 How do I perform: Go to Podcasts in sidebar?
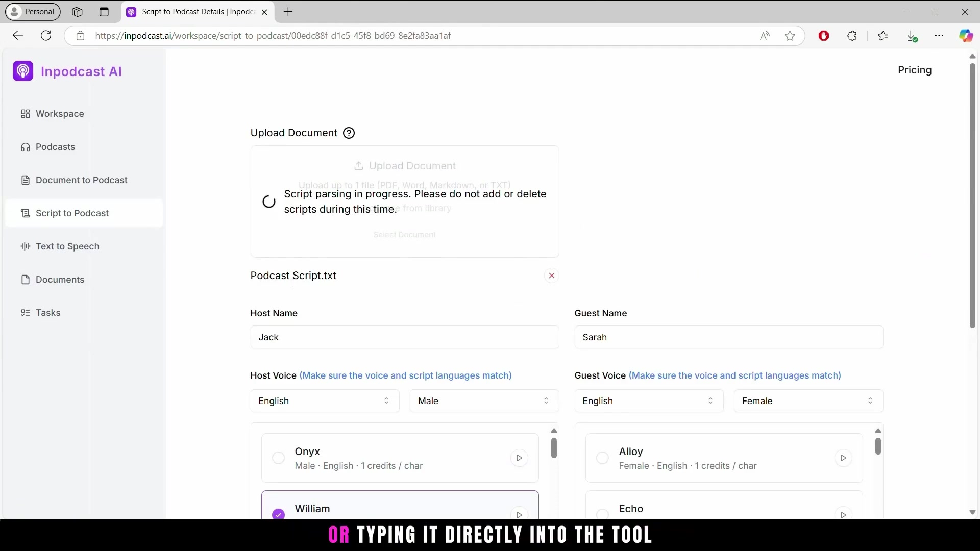click(84, 147)
